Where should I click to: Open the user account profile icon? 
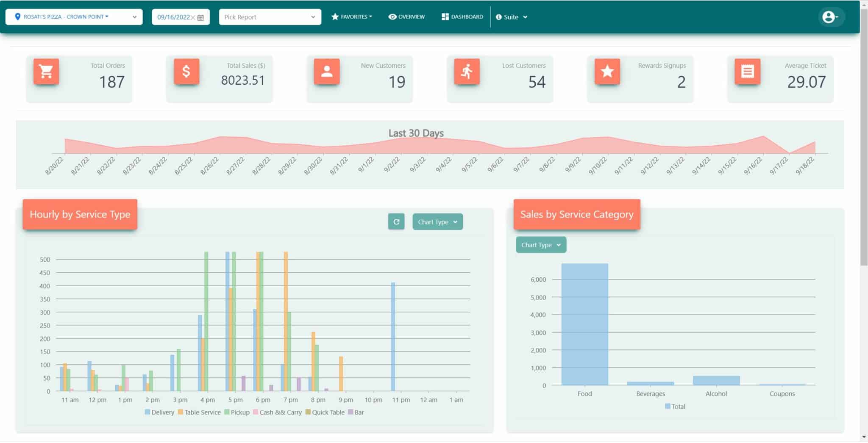tap(829, 17)
